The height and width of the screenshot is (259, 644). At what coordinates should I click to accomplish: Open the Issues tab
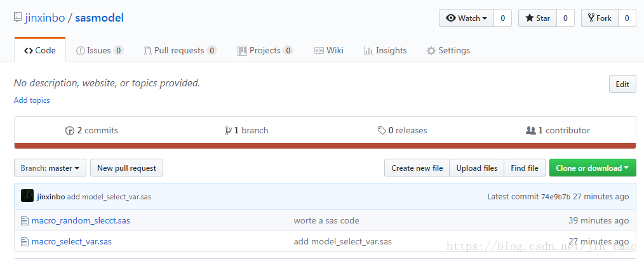point(100,51)
